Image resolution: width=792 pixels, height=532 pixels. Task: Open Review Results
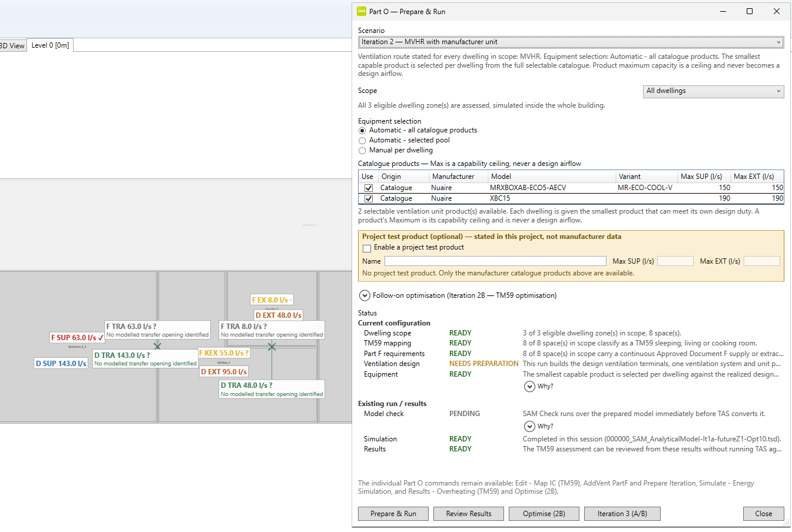[x=469, y=514]
